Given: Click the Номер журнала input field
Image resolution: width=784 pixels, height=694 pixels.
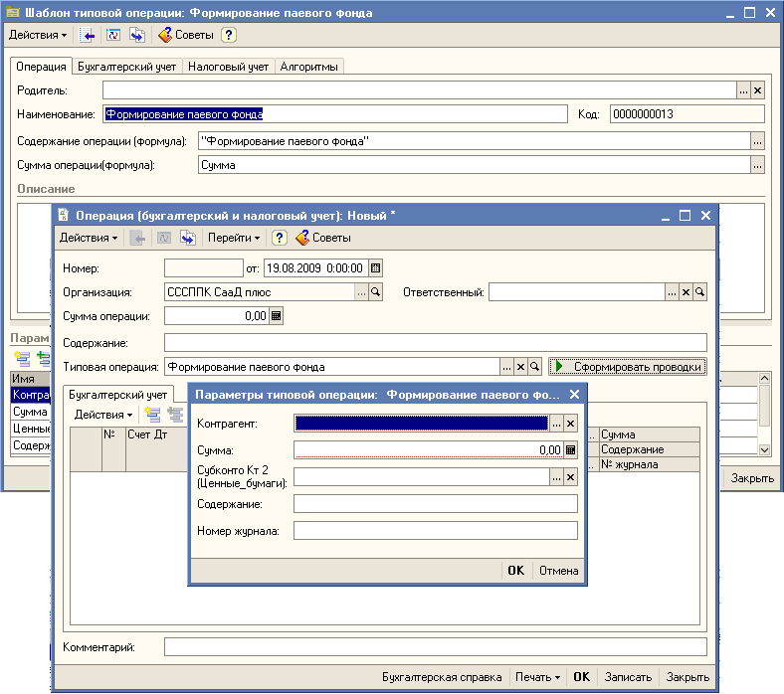Looking at the screenshot, I should pos(435,530).
